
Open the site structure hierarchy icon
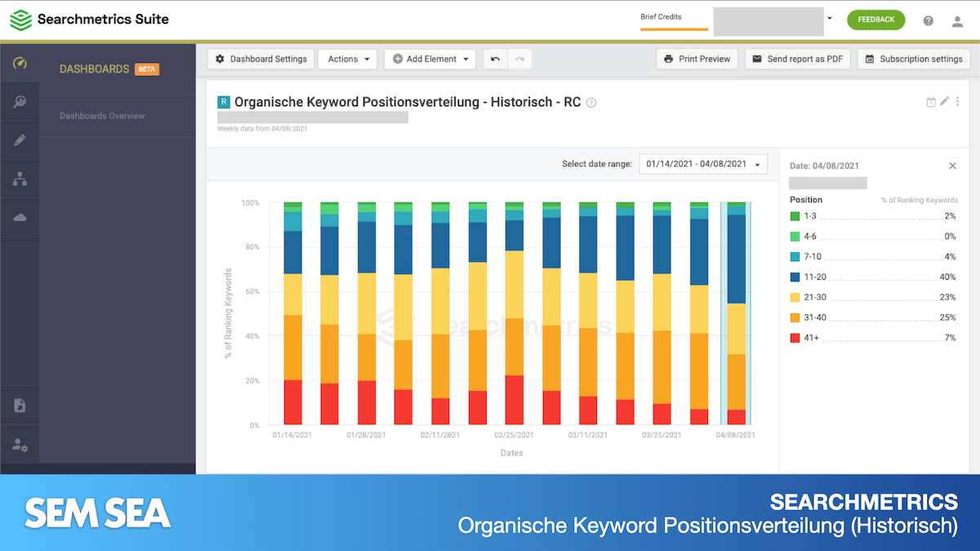(20, 179)
